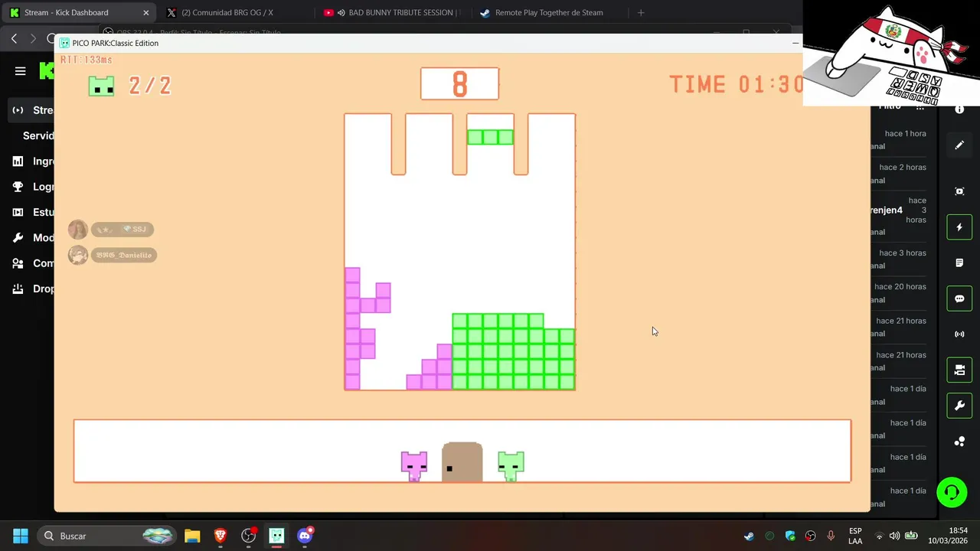This screenshot has height=551, width=980.
Task: Toggle the wrench tools widget in right bar
Action: click(959, 406)
